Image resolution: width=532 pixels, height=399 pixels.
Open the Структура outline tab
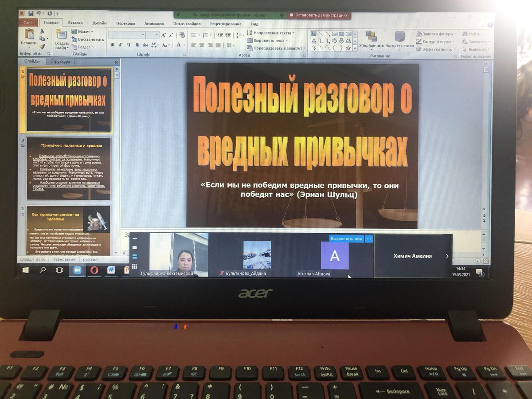60,62
